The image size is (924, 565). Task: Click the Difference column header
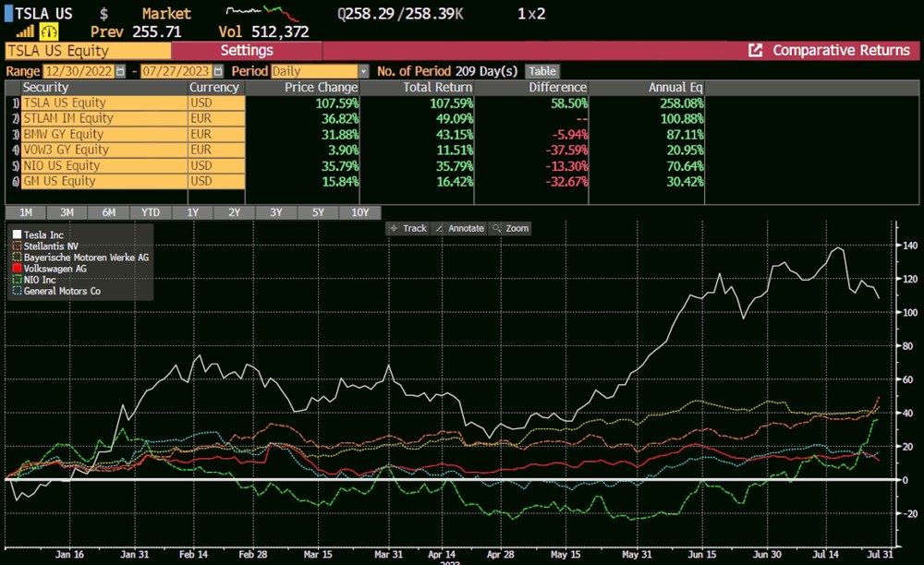(x=557, y=87)
